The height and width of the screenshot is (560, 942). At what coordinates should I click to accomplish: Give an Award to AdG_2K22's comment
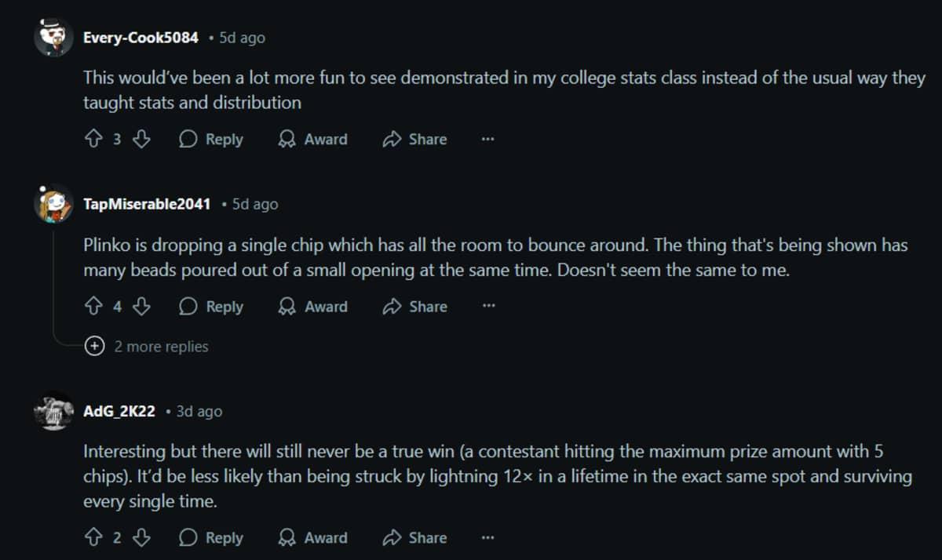click(312, 538)
